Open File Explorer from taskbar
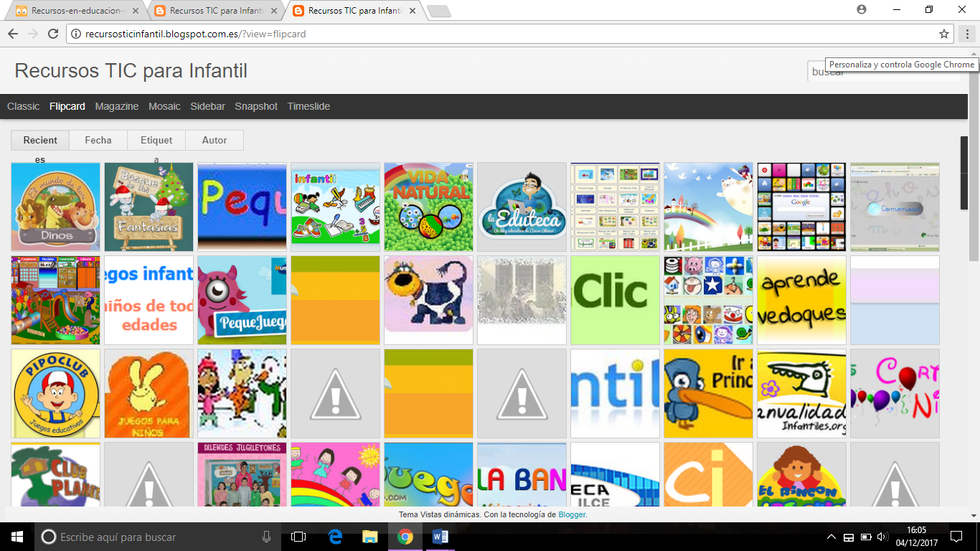Viewport: 980px width, 551px height. (369, 537)
